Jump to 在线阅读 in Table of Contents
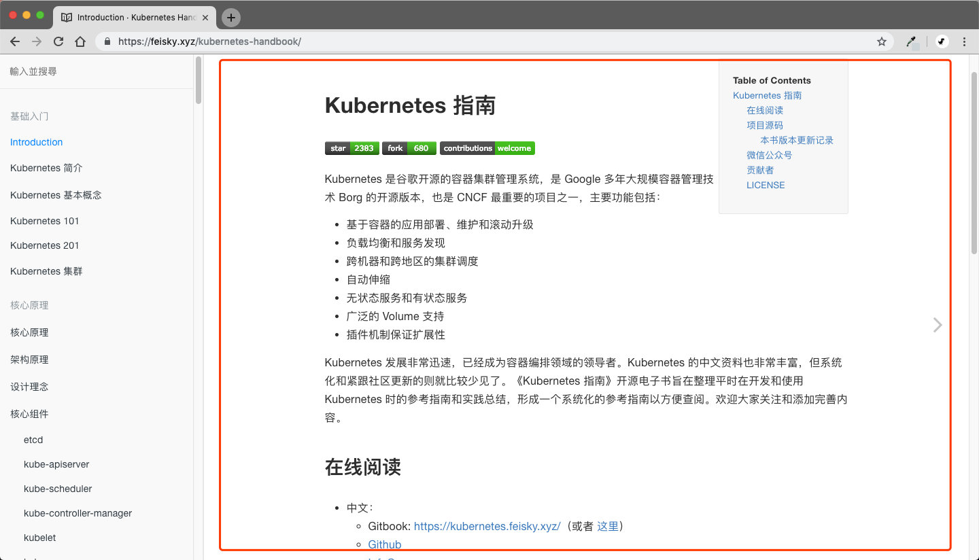Viewport: 979px width, 560px height. click(x=765, y=110)
